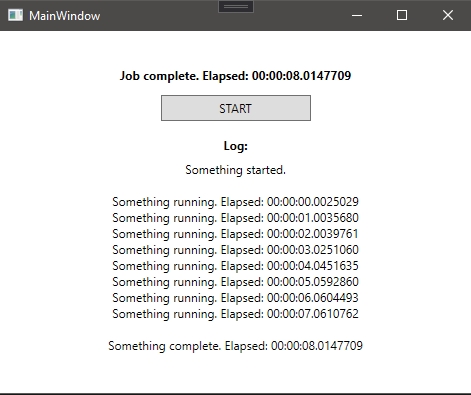Click log line with elapsed 00:00:06.0604493
This screenshot has height=395, width=471.
[x=235, y=298]
